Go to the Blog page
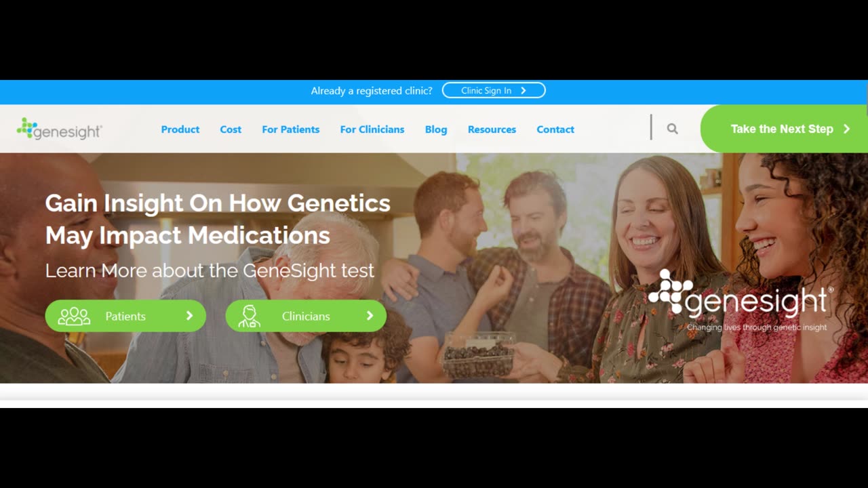 (436, 129)
